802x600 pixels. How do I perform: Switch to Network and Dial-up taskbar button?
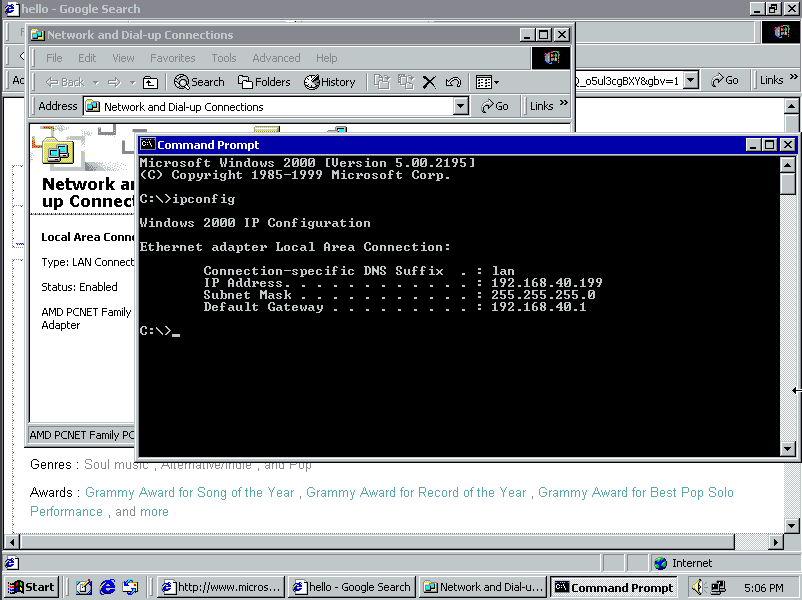click(x=483, y=587)
